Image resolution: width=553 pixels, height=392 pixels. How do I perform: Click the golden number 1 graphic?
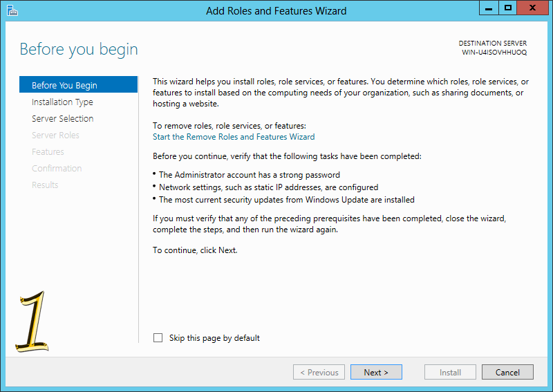click(32, 321)
